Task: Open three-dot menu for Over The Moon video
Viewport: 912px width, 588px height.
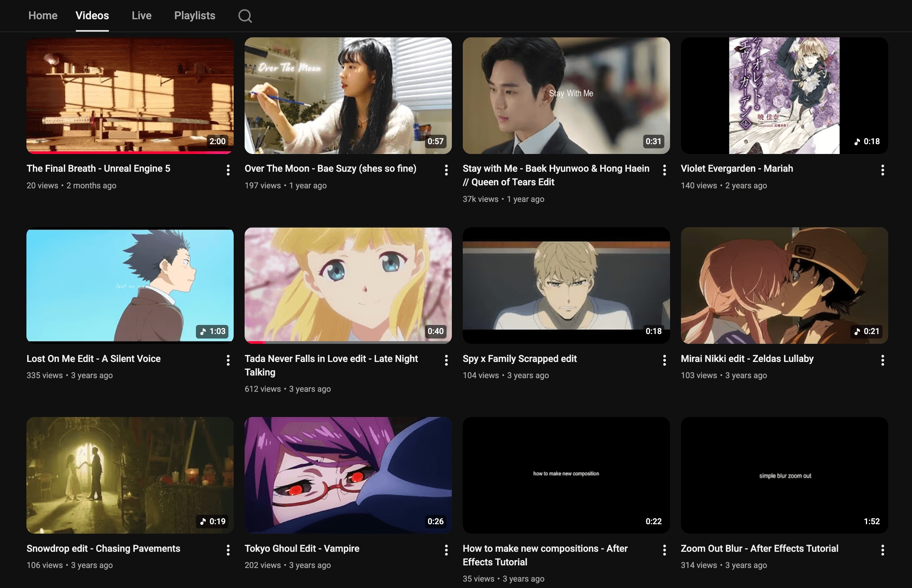Action: [446, 170]
